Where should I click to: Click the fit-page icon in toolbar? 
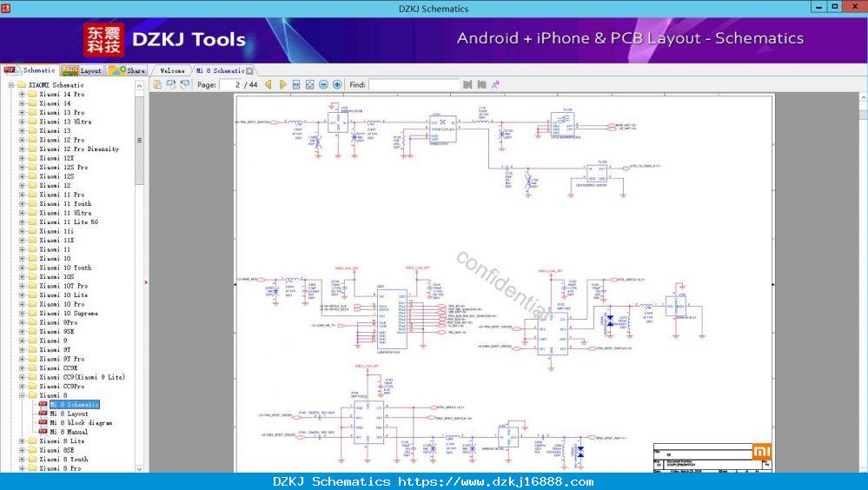click(x=310, y=85)
